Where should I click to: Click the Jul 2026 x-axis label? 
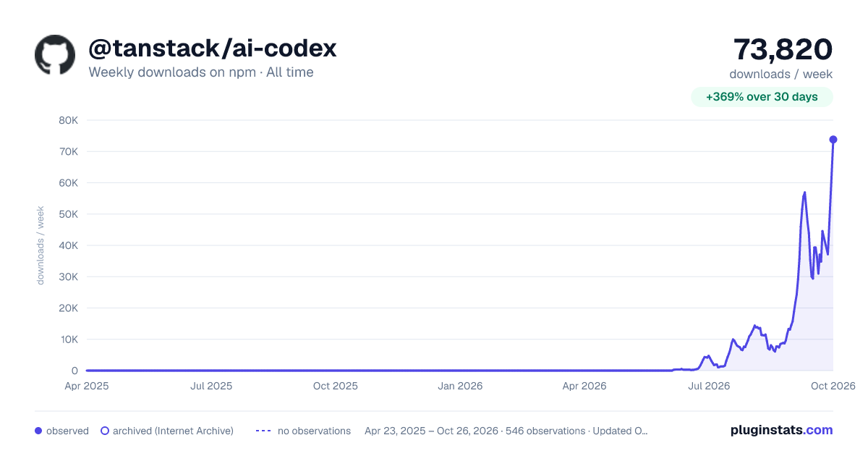pos(708,386)
